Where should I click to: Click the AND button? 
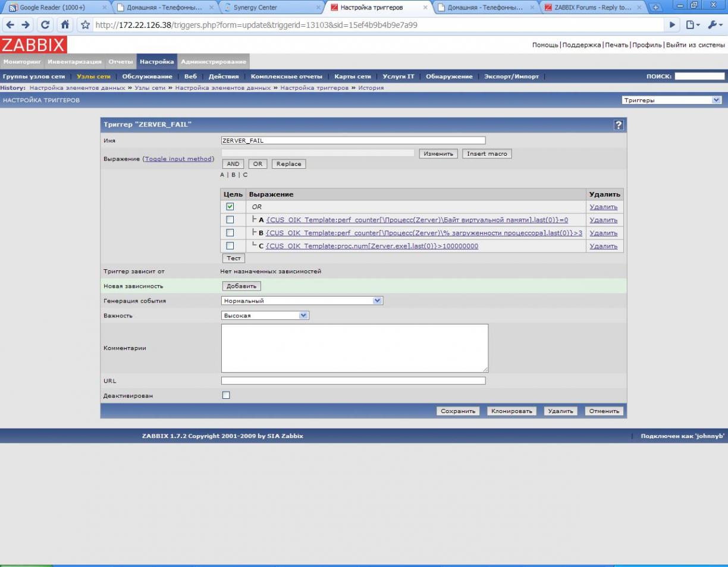click(x=233, y=164)
